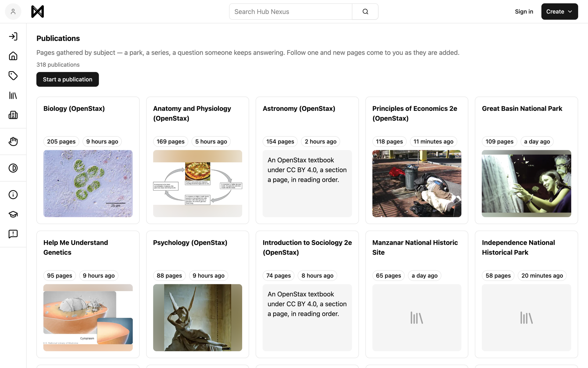Screen dimensions: 588x368
Task: Click the user avatar icon at top left
Action: click(x=13, y=11)
